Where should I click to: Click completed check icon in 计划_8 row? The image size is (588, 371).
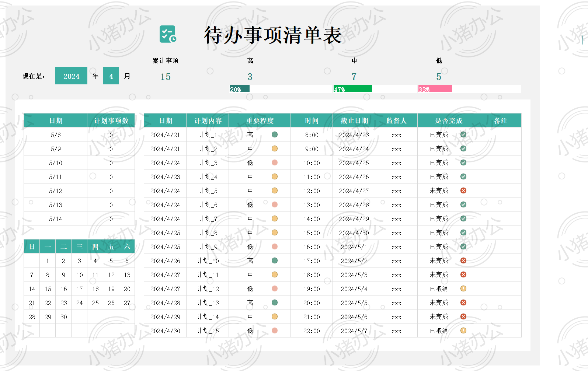coord(463,232)
